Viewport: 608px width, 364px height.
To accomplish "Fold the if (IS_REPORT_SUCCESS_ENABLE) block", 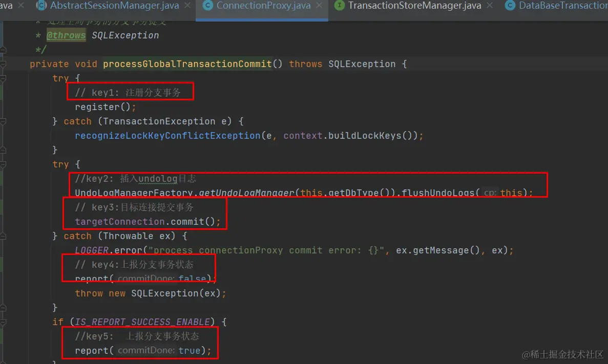I will pos(3,322).
